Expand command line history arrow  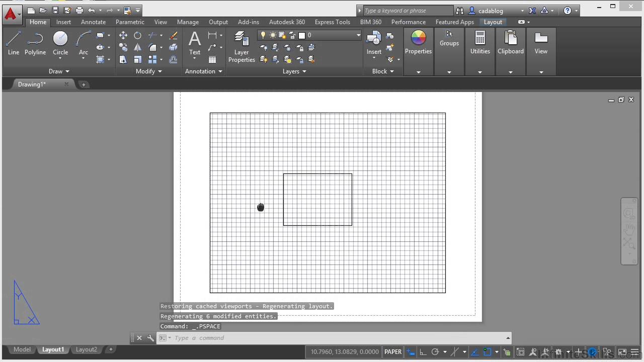pos(508,338)
